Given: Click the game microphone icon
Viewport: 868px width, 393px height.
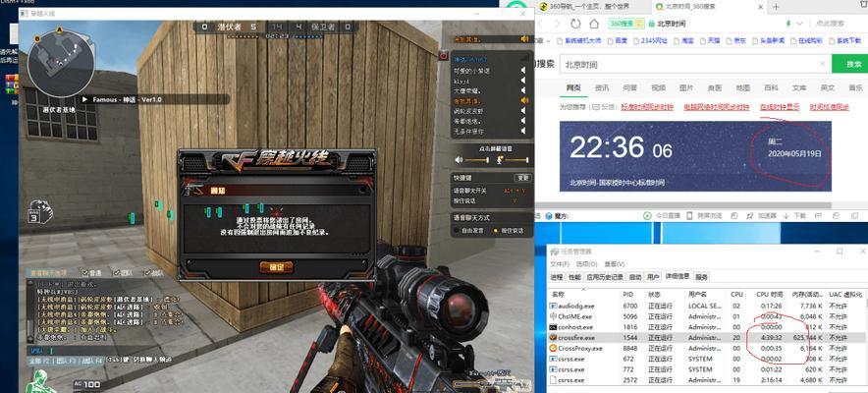Looking at the screenshot, I should tap(500, 160).
